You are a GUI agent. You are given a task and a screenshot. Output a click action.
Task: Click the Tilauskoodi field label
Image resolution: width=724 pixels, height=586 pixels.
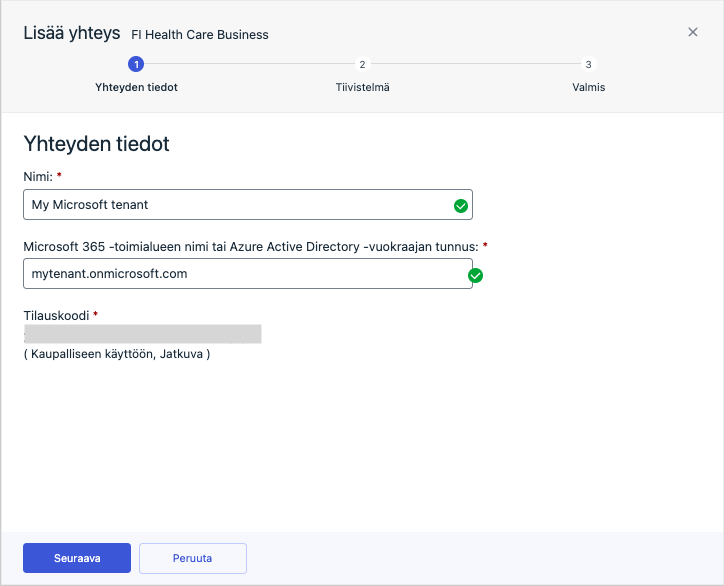56,316
